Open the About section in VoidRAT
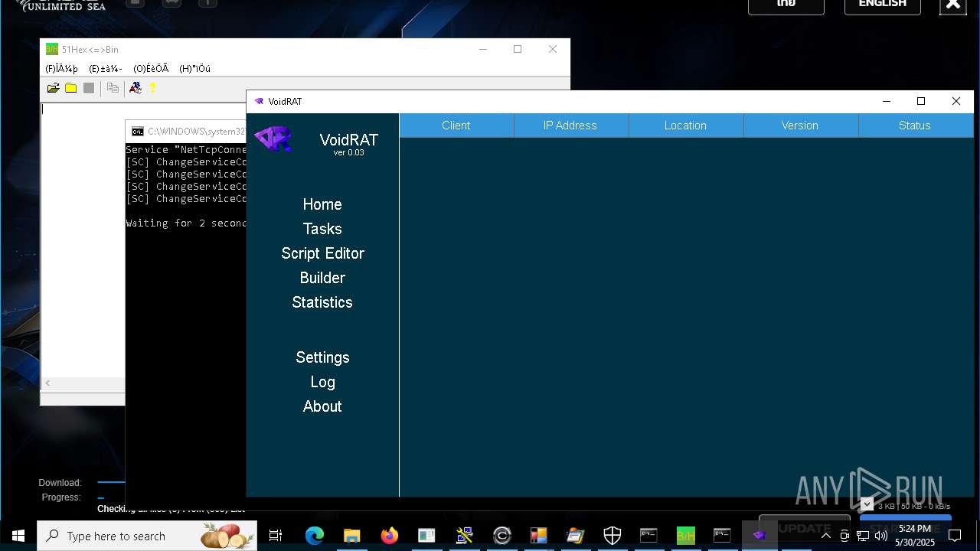This screenshot has width=980, height=551. pos(322,406)
